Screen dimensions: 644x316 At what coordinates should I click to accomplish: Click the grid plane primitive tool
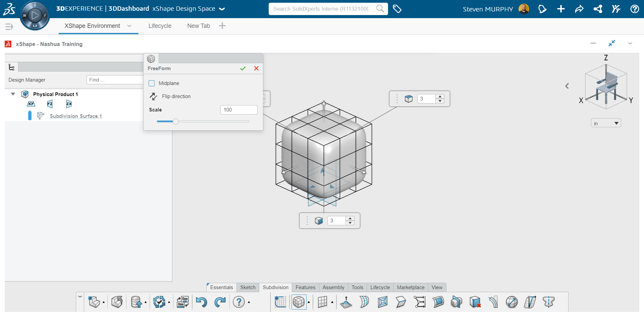322,302
